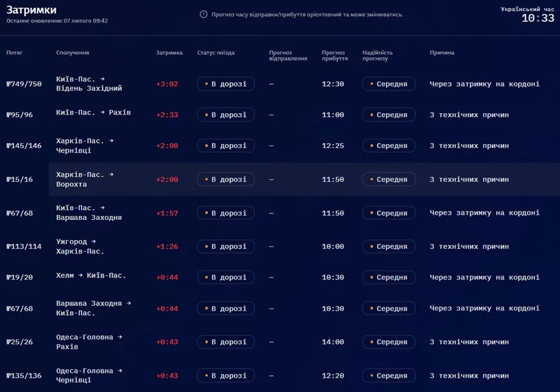560x392 pixels.
Task: Click the train icon for train 19/20
Action: pyautogui.click(x=9, y=278)
